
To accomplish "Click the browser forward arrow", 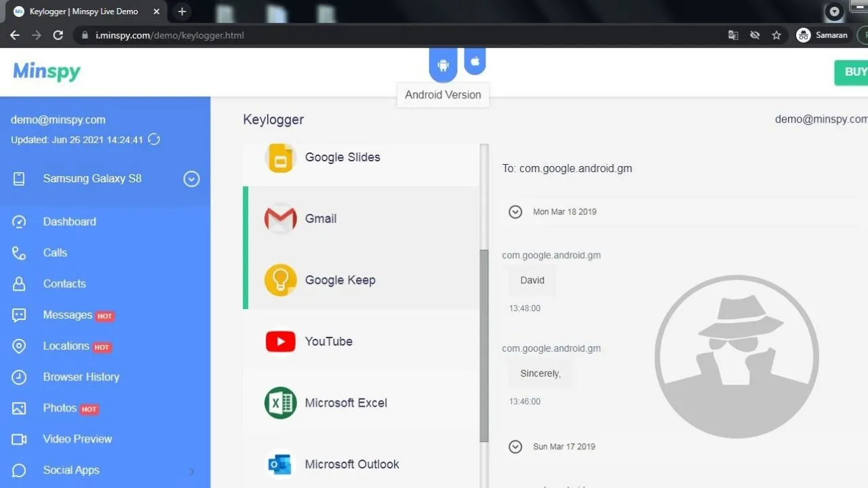I will [x=37, y=35].
